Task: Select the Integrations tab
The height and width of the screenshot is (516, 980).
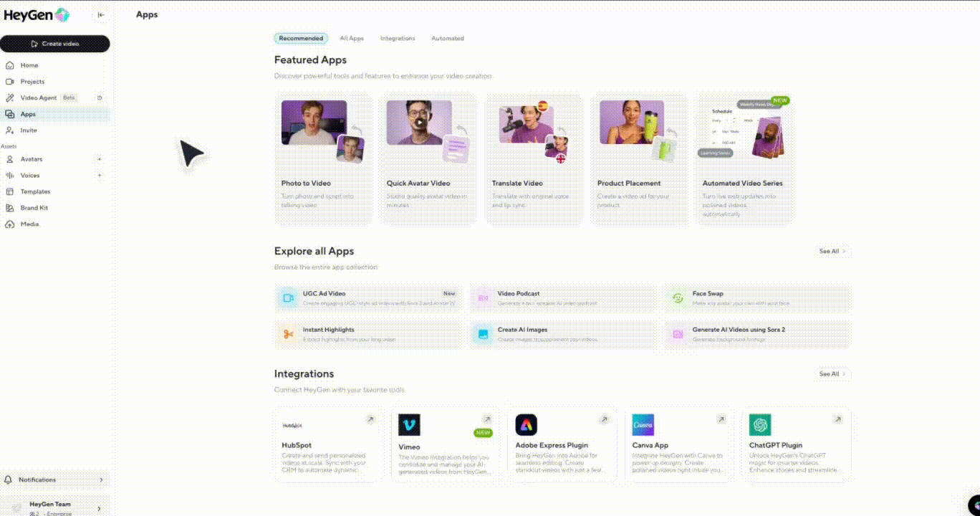Action: click(398, 39)
